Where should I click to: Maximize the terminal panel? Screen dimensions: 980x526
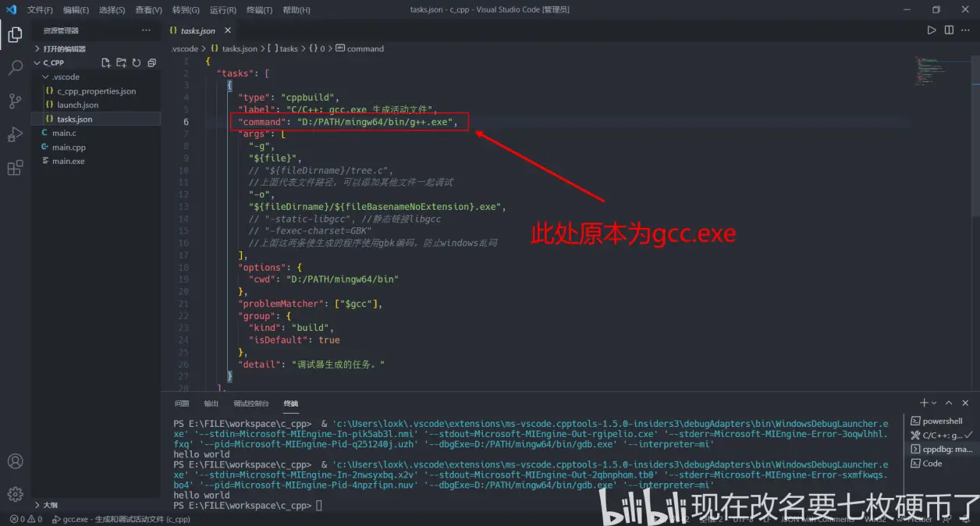949,403
